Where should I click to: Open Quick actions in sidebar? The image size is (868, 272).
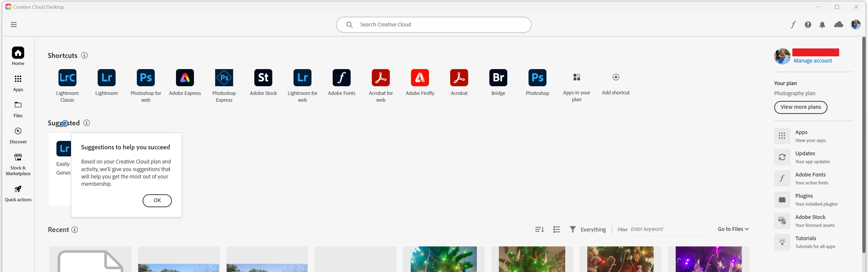tap(18, 193)
